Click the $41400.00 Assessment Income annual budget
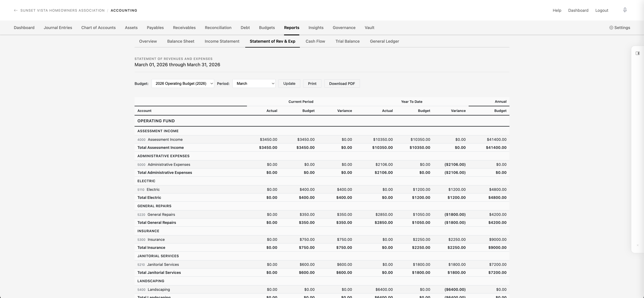The image size is (644, 298). tap(497, 140)
